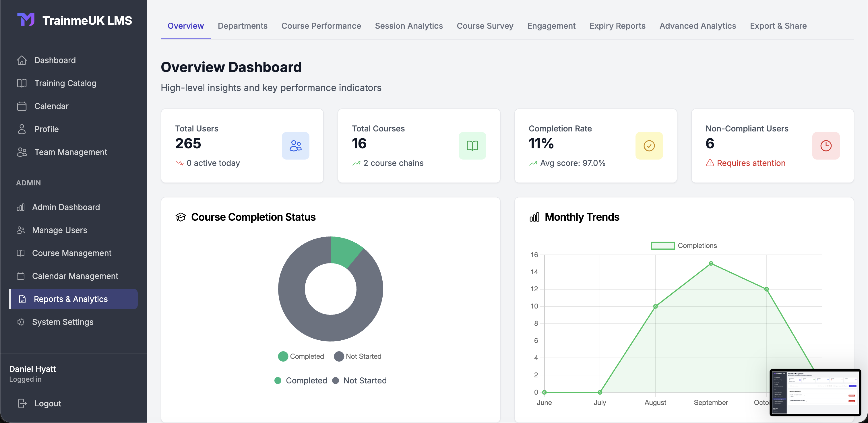Click the Calendar sidebar icon
868x423 pixels.
(22, 106)
